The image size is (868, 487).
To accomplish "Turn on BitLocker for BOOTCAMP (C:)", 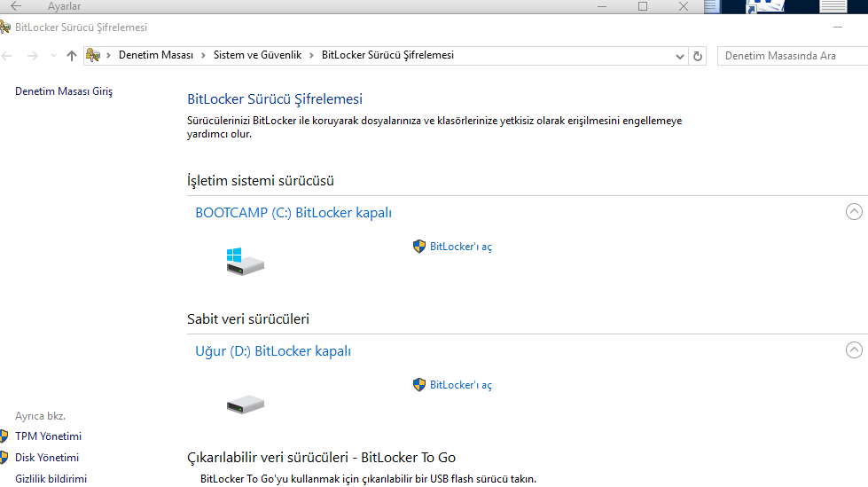I will 460,247.
